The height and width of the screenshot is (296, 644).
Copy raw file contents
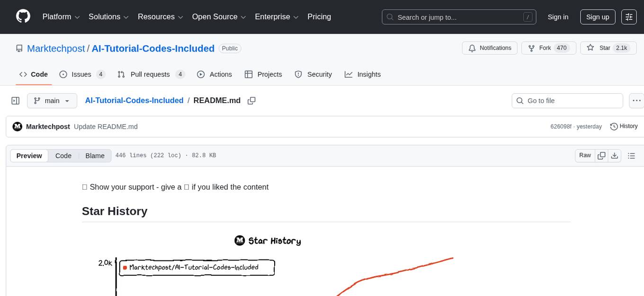[601, 156]
